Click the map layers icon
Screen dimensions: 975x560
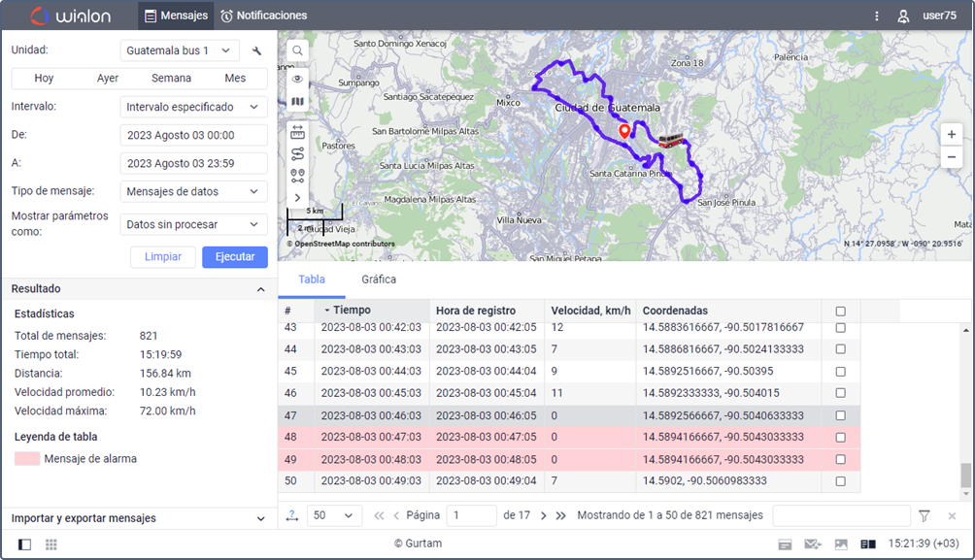coord(297,101)
